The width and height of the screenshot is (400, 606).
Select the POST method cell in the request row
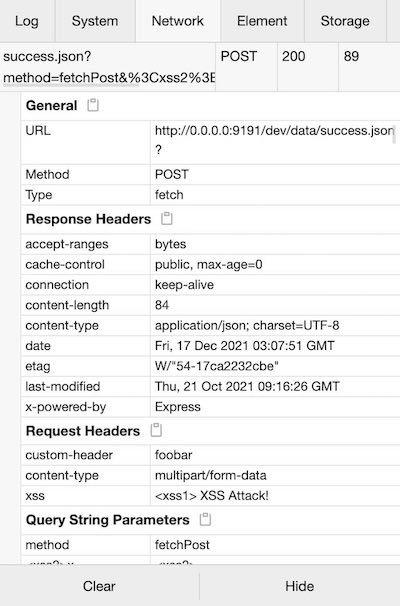246,67
